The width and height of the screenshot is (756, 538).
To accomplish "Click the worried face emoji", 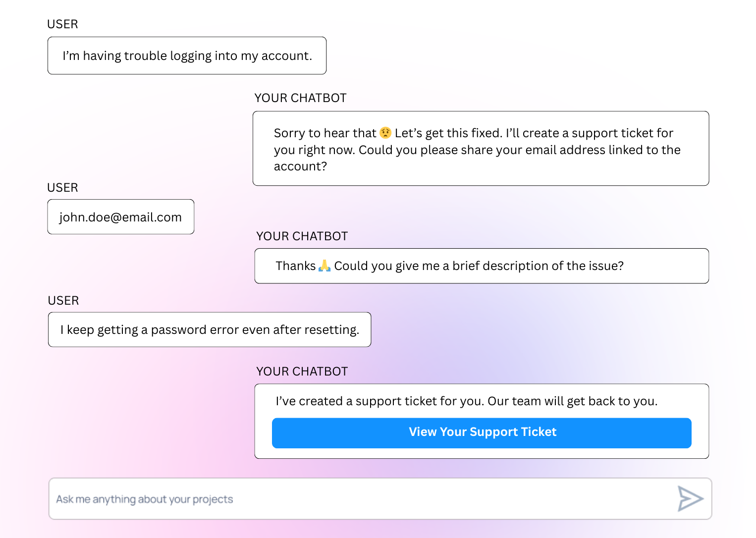I will (x=385, y=133).
